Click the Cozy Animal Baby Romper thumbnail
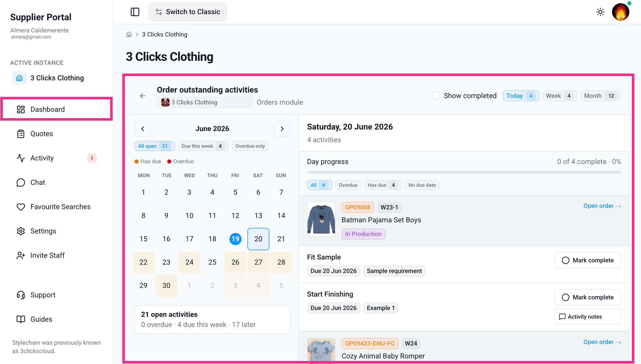 pyautogui.click(x=321, y=351)
